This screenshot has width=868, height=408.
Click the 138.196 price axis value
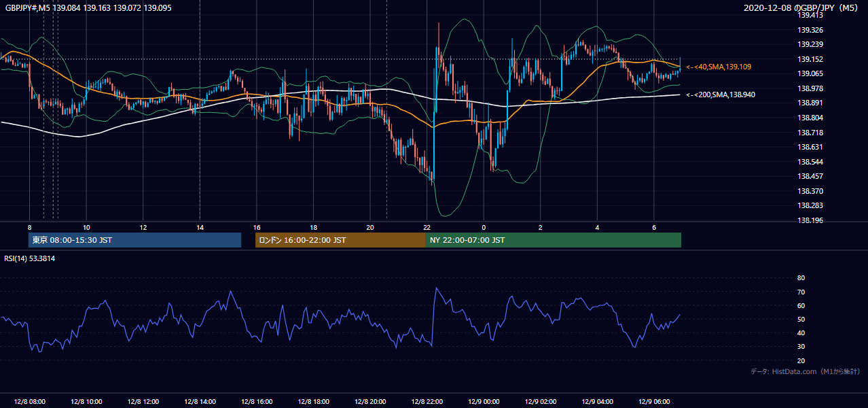pos(810,220)
